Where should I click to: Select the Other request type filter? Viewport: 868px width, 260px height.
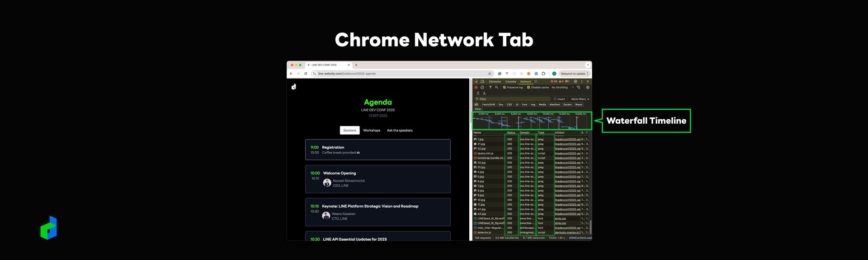pyautogui.click(x=478, y=109)
